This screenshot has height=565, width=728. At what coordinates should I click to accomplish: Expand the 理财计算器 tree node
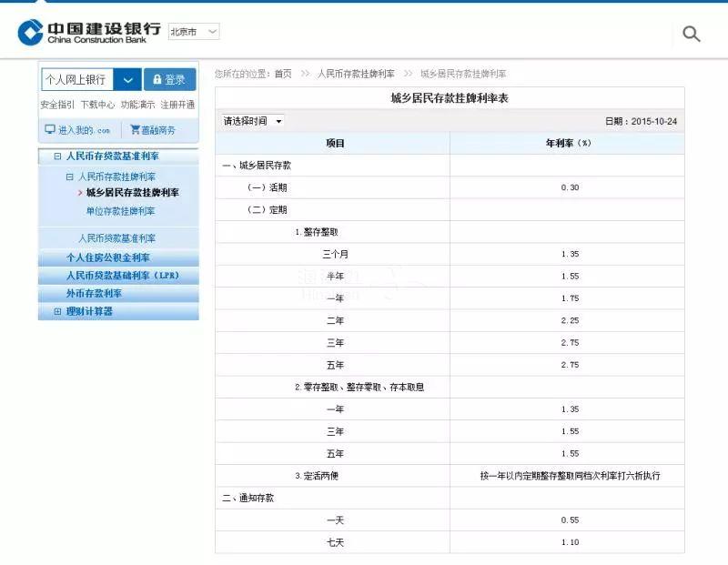[x=56, y=311]
